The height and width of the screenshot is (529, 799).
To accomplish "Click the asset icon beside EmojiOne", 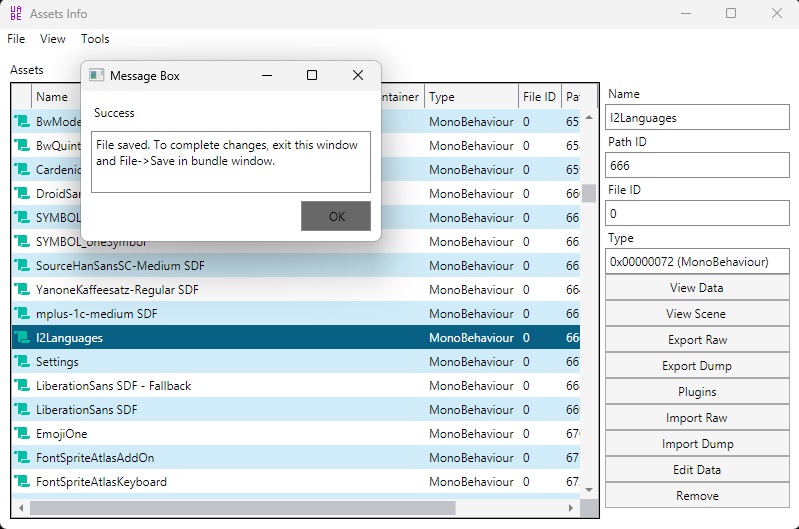I will pos(22,433).
